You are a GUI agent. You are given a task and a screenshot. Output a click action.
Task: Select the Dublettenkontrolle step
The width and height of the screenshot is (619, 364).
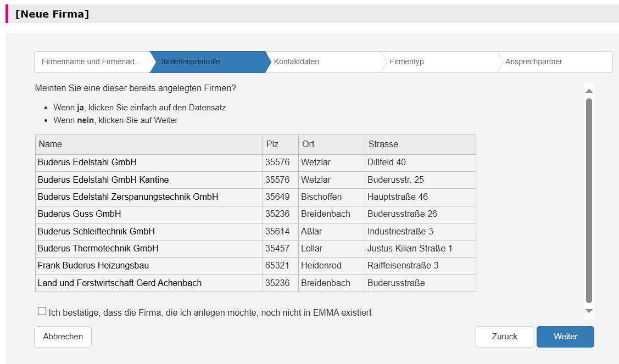click(208, 62)
